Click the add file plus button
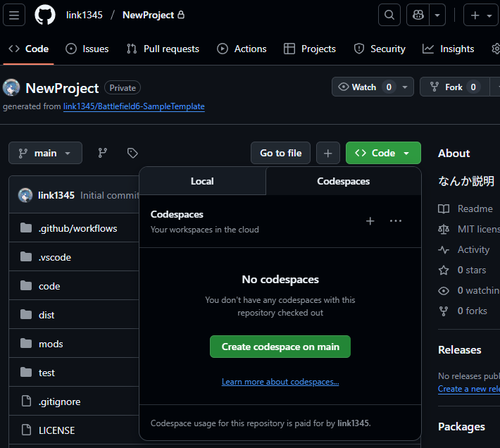The image size is (500, 448). click(x=327, y=153)
